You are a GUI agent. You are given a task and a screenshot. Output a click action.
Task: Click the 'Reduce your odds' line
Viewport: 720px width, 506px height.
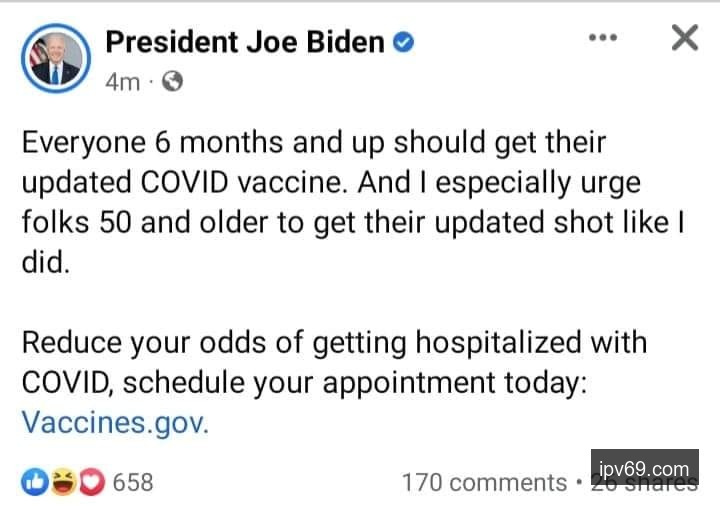click(334, 343)
